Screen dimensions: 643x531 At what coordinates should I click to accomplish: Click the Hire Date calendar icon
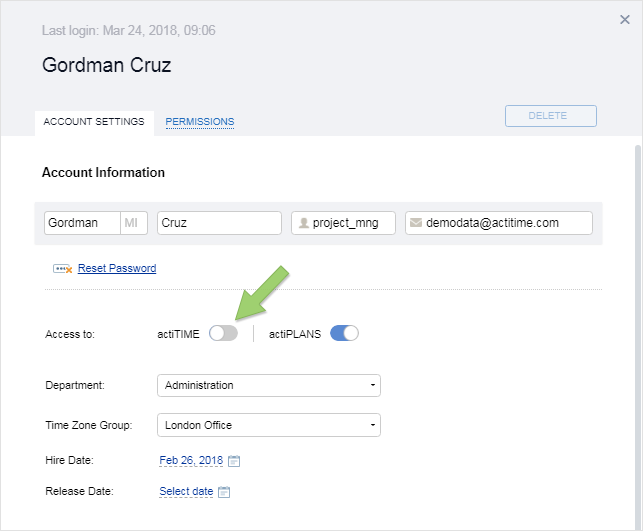click(x=234, y=461)
